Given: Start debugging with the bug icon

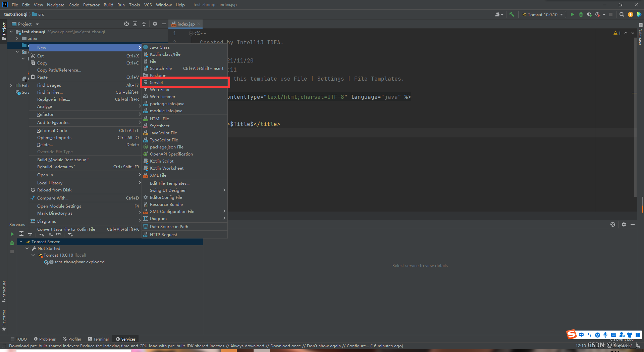Looking at the screenshot, I should click(581, 14).
